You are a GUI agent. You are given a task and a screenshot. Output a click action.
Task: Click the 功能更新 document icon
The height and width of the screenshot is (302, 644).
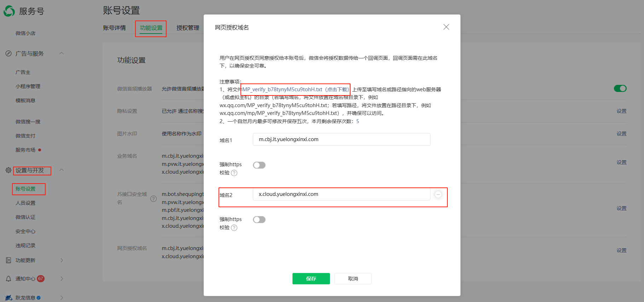click(8, 260)
